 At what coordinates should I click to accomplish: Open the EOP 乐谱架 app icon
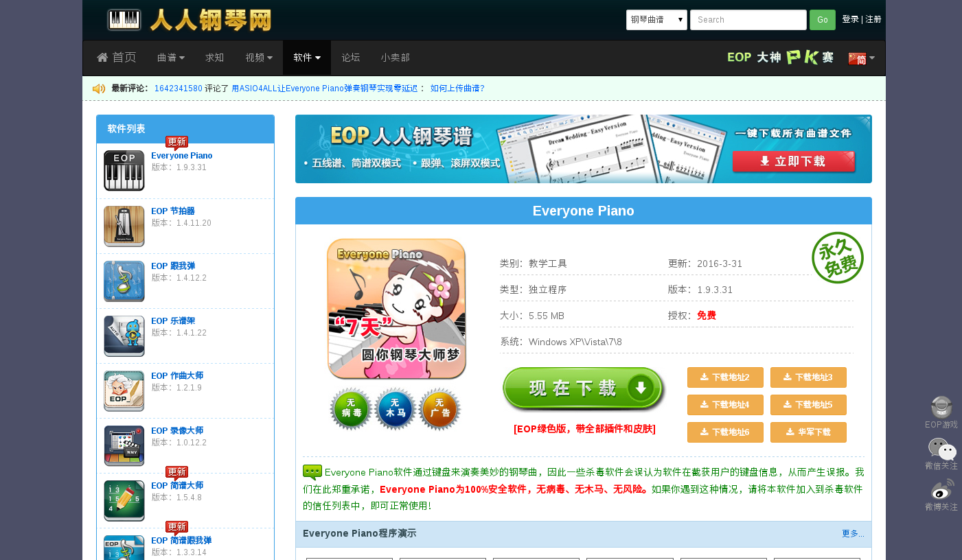pyautogui.click(x=124, y=336)
